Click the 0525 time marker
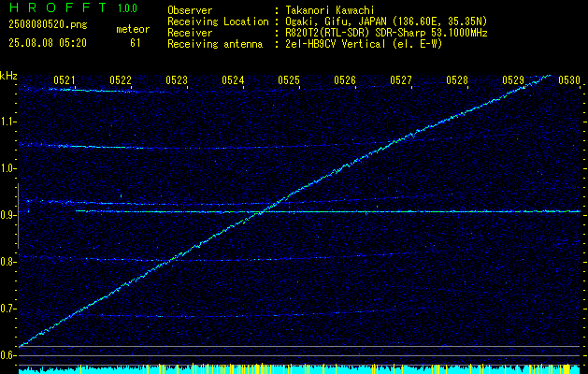 coord(289,79)
